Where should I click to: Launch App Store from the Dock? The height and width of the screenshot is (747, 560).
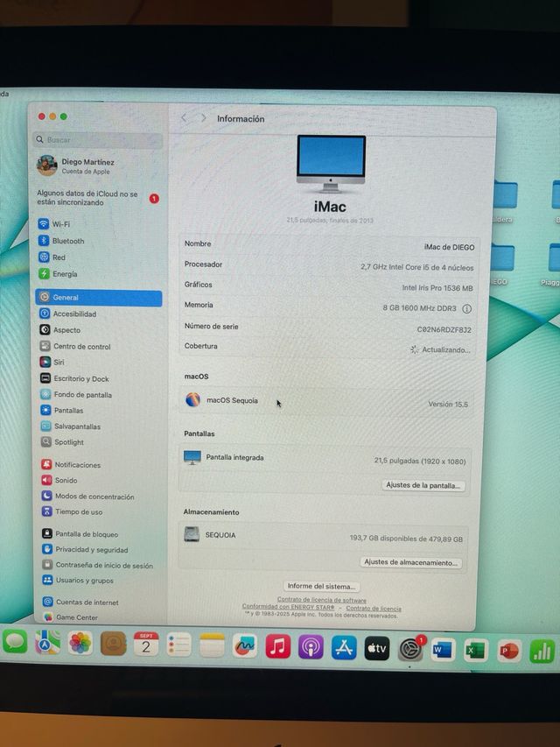(x=344, y=648)
